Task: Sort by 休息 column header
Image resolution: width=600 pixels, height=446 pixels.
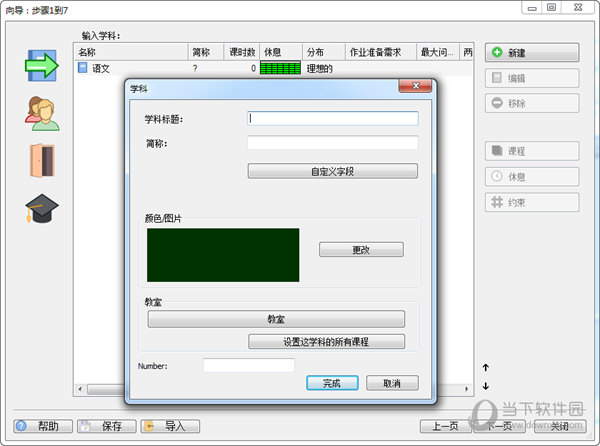Action: 281,52
